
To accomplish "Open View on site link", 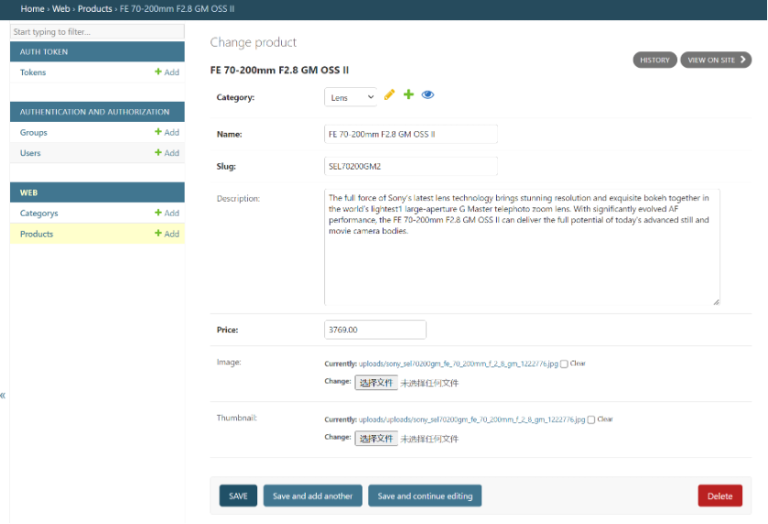I will point(715,60).
